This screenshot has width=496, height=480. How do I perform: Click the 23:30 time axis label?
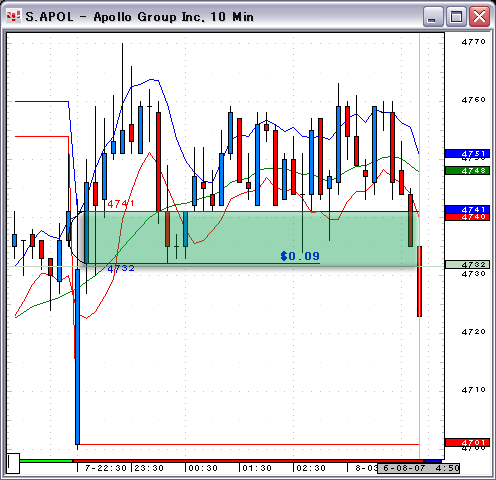[x=149, y=468]
